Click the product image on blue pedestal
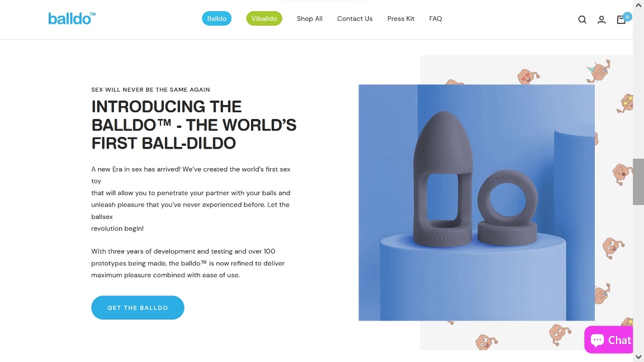Image resolution: width=644 pixels, height=362 pixels. click(x=476, y=202)
